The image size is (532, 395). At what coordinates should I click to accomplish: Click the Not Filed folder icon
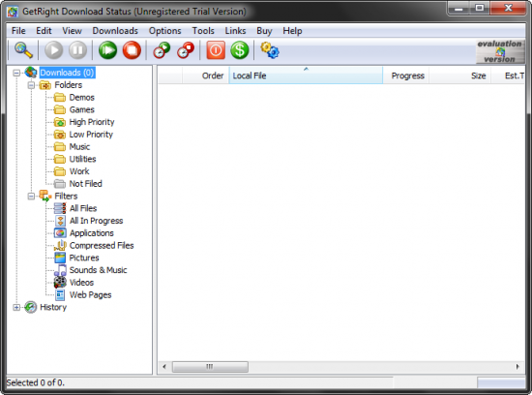click(x=60, y=184)
